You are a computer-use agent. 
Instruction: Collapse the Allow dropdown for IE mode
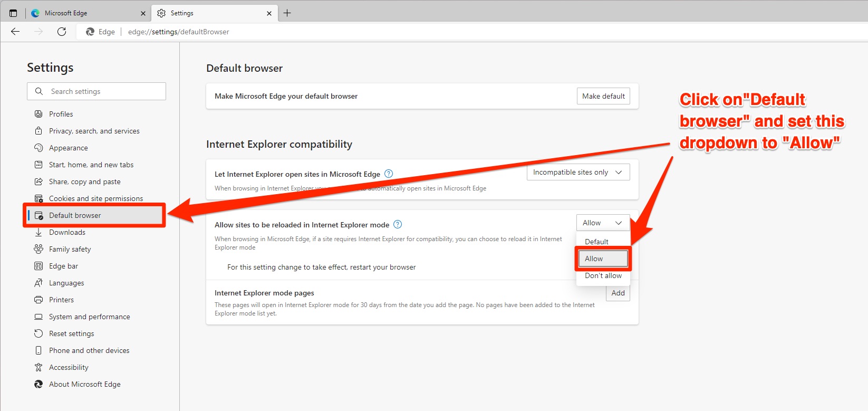pyautogui.click(x=603, y=223)
